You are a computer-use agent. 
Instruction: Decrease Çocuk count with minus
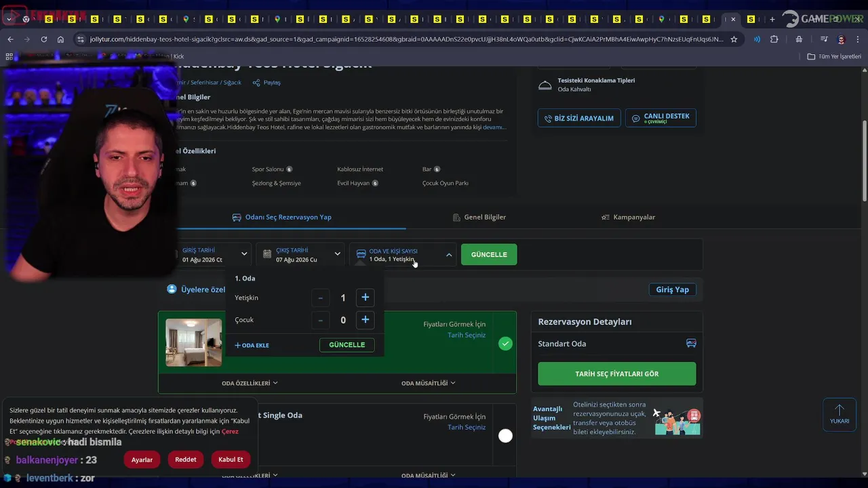coord(321,320)
